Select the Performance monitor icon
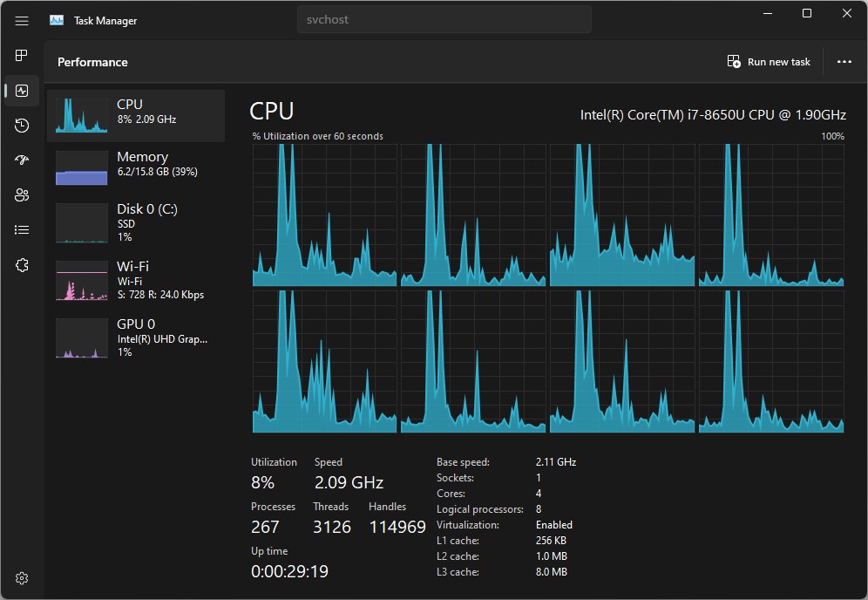This screenshot has width=868, height=600. tap(22, 90)
